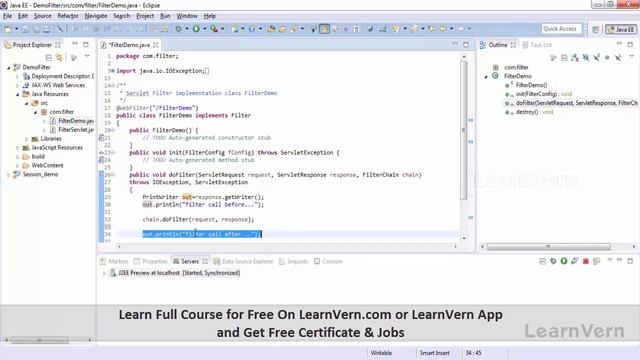Close the FilterDemo.java editor tab
Screen dimensions: 640x360
click(x=156, y=45)
